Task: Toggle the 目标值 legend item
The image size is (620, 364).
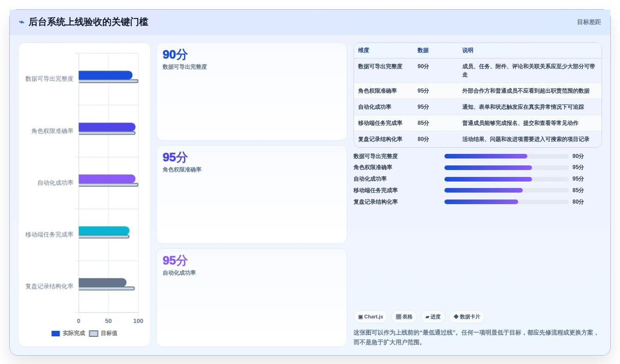Action: 103,333
